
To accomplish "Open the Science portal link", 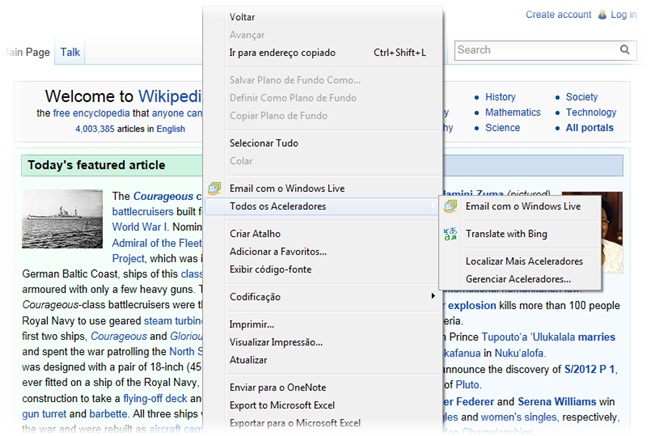I will click(x=502, y=128).
